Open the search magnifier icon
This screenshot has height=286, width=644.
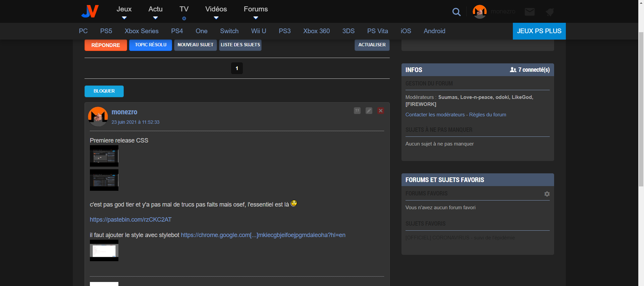coord(456,12)
